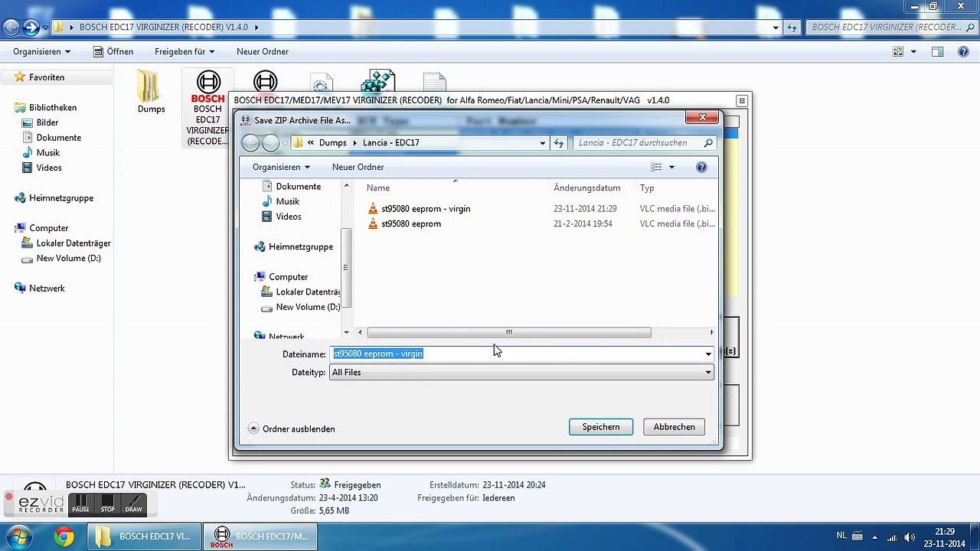Switch to BOSCH EDC17/M... app taskbar button
This screenshot has width=980, height=551.
pyautogui.click(x=260, y=536)
